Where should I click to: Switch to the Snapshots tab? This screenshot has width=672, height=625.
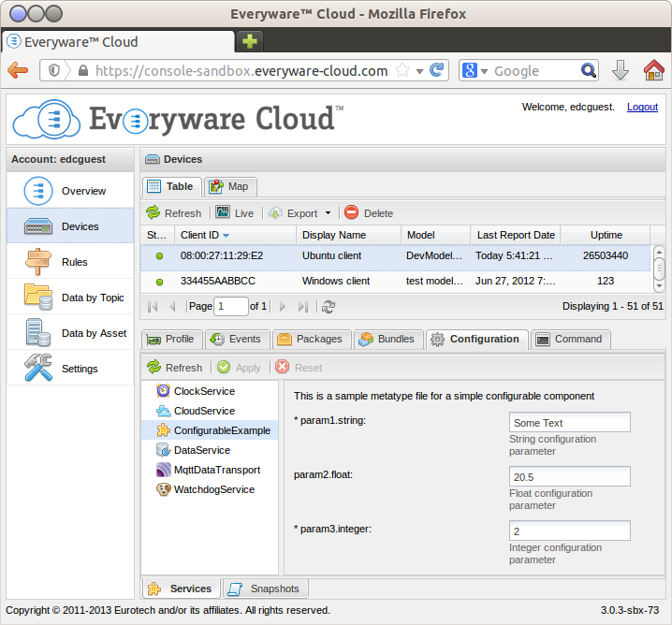click(x=265, y=589)
